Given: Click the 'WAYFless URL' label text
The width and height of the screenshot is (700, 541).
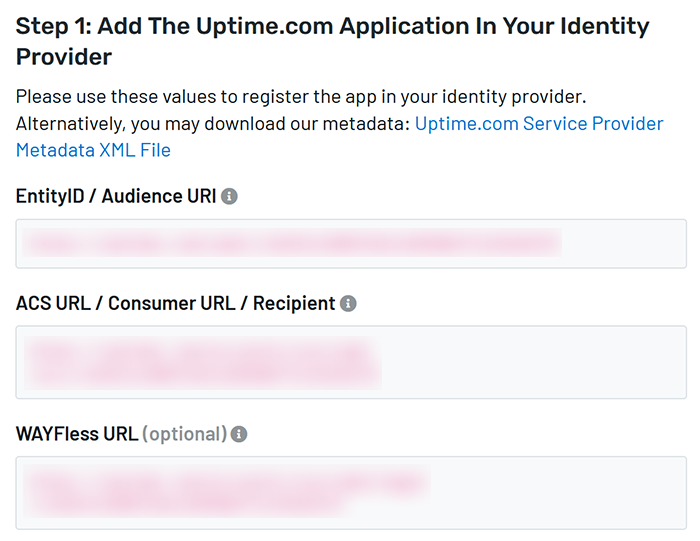Looking at the screenshot, I should [77, 434].
